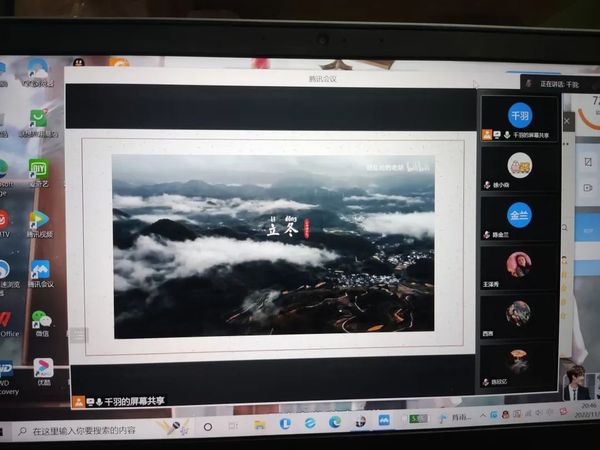Open the 优酷 desktop shortcut
600x450 pixels.
tap(44, 369)
